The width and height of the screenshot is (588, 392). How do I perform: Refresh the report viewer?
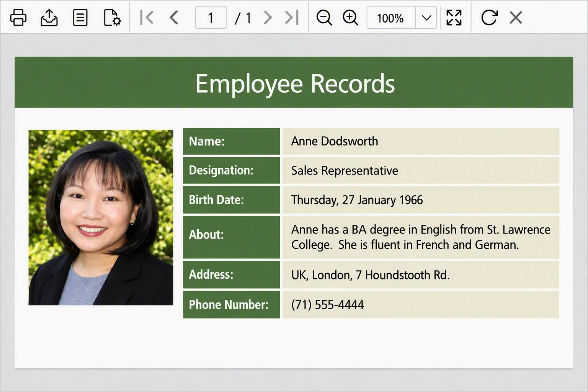(489, 18)
